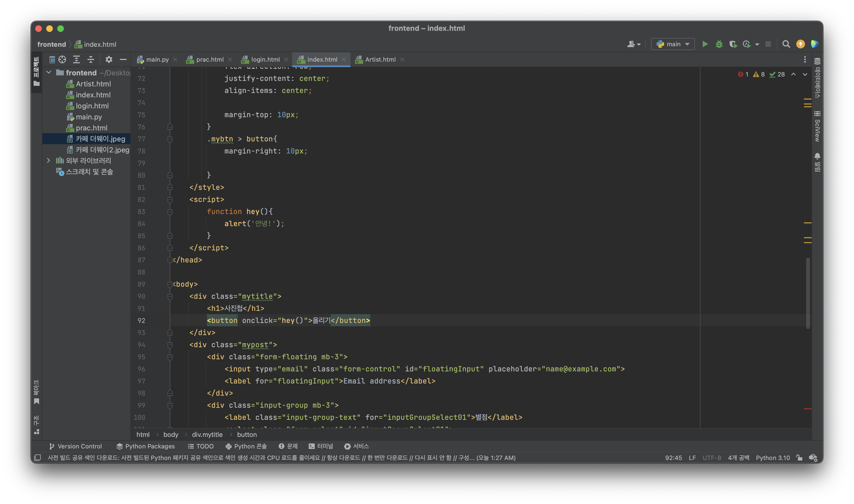Open the SciView side panel

coord(817,126)
